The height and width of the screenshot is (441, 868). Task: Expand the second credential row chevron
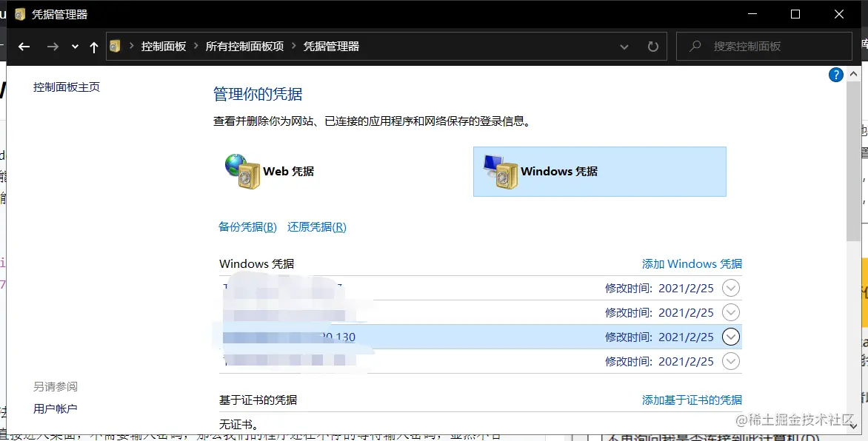pyautogui.click(x=731, y=312)
